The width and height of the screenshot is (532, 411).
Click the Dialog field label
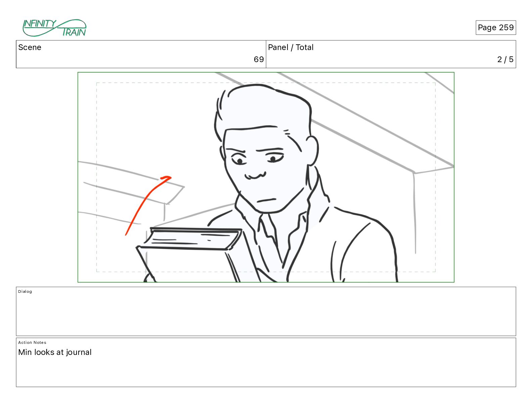pyautogui.click(x=25, y=291)
